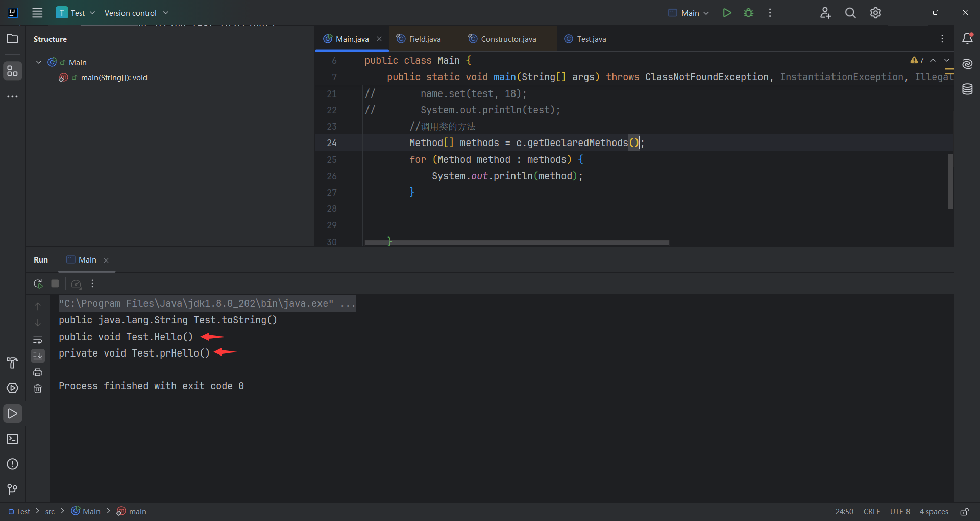Select main(String[]): void in Structure

coord(114,78)
